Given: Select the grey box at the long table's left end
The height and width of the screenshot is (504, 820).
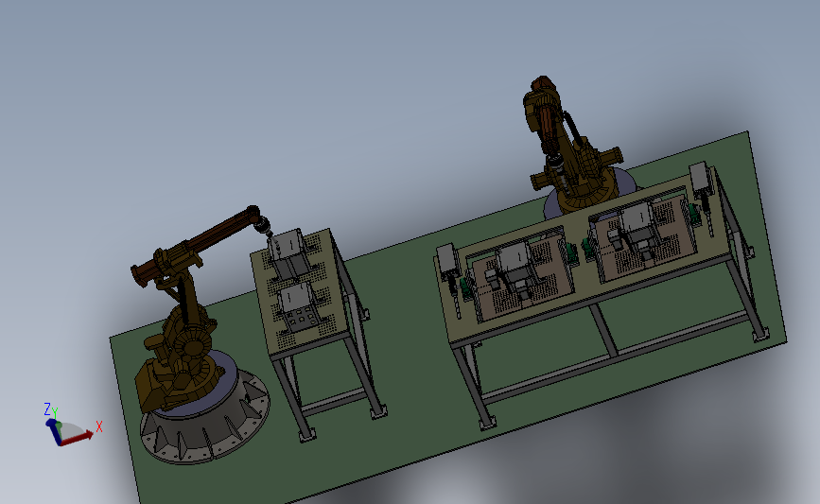Looking at the screenshot, I should pos(447,260).
